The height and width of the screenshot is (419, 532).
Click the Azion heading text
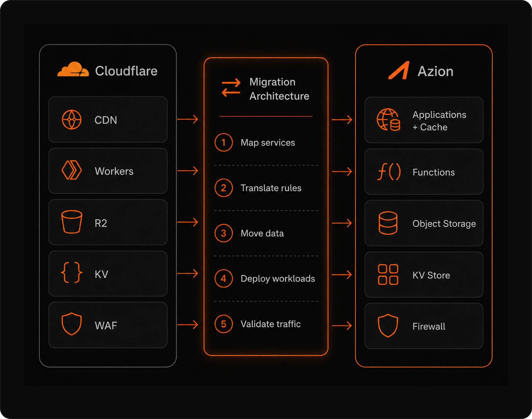[x=435, y=71]
